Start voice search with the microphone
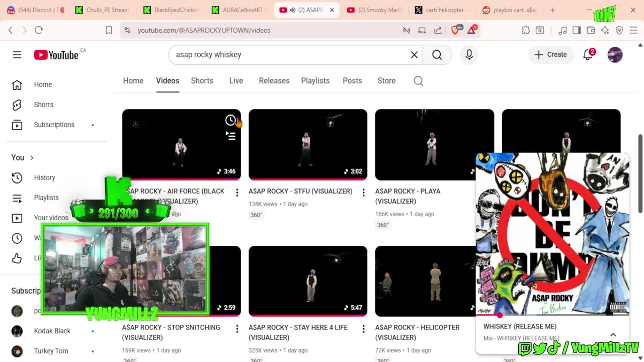This screenshot has height=362, width=644. [469, 55]
